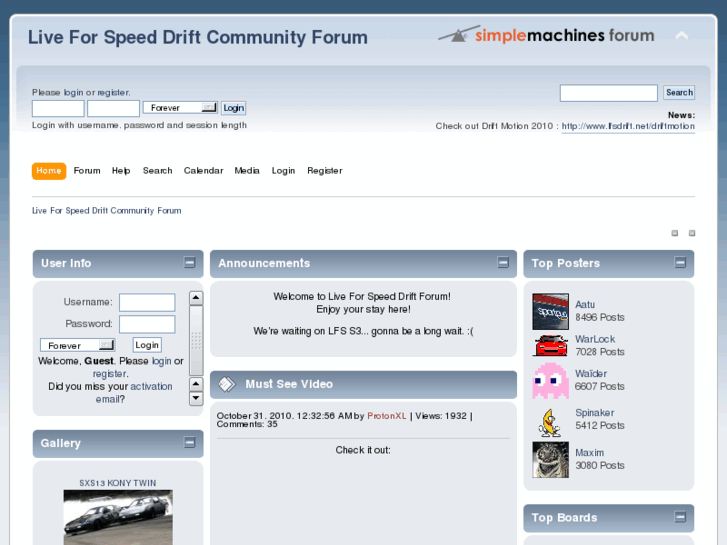Click User Info scrollbar top up arrow
This screenshot has height=545, width=727.
[x=196, y=297]
